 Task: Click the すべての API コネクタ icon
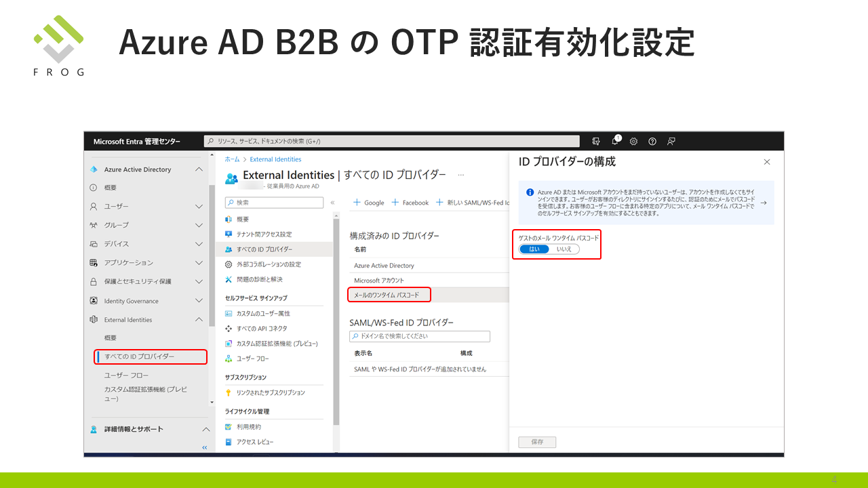pyautogui.click(x=229, y=329)
